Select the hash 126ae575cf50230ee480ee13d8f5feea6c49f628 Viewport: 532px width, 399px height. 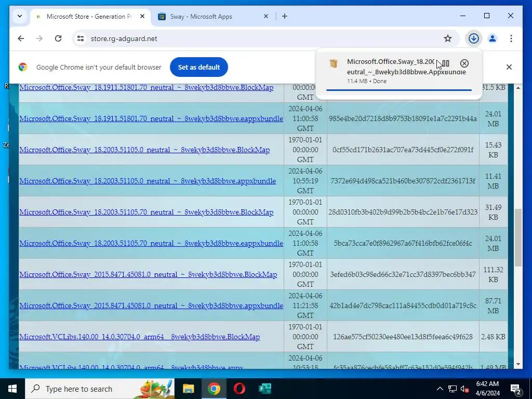pyautogui.click(x=403, y=337)
